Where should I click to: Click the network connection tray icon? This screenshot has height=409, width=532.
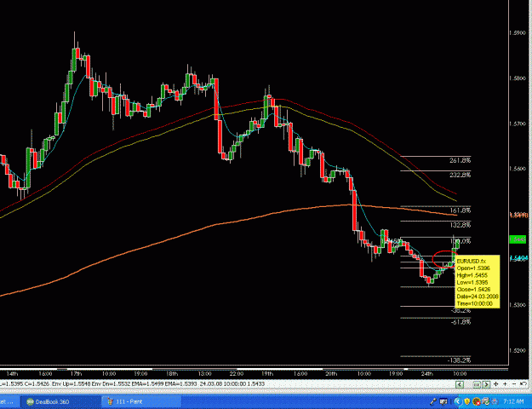pyautogui.click(x=485, y=402)
